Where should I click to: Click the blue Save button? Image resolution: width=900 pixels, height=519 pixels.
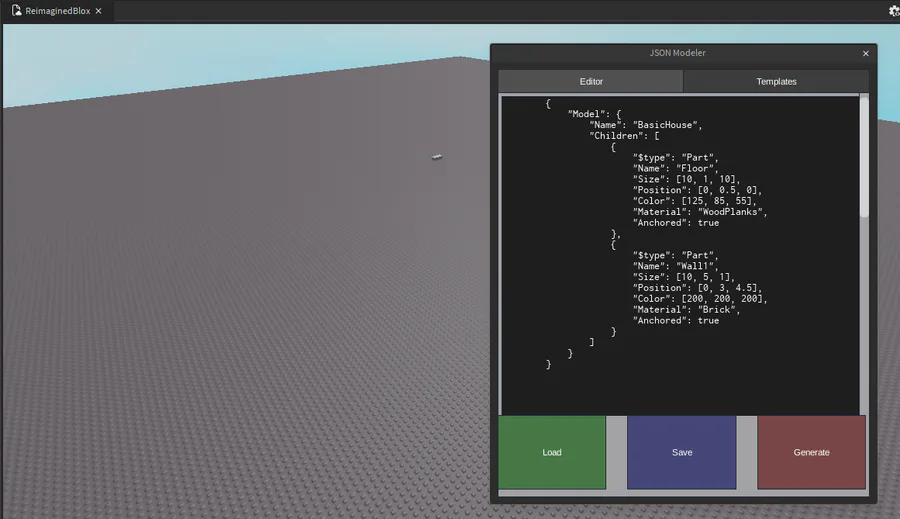pyautogui.click(x=681, y=452)
